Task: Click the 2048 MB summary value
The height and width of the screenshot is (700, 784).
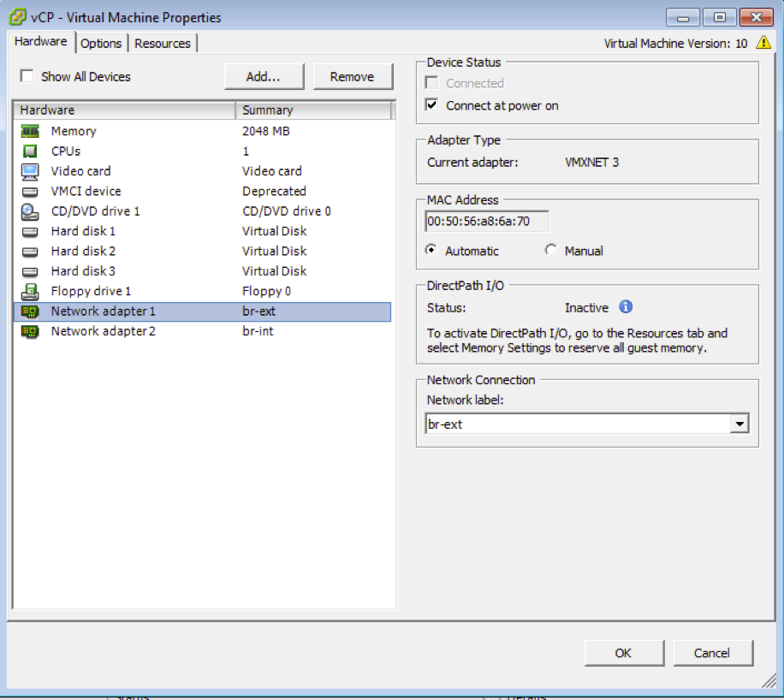Action: pyautogui.click(x=266, y=131)
